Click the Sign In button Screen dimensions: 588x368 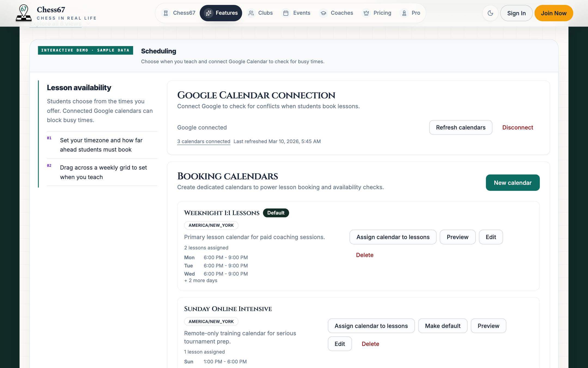pos(516,13)
